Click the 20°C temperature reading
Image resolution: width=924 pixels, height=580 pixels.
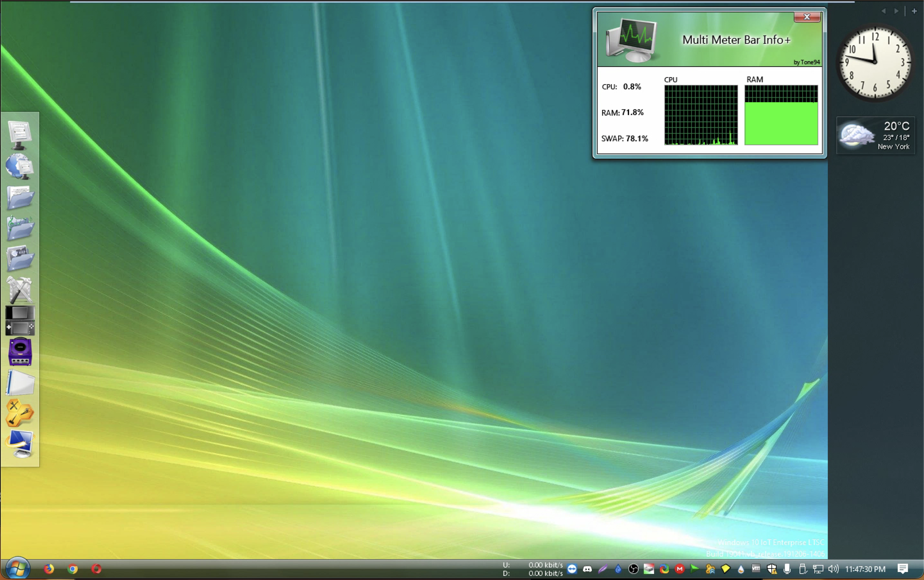[x=897, y=126]
